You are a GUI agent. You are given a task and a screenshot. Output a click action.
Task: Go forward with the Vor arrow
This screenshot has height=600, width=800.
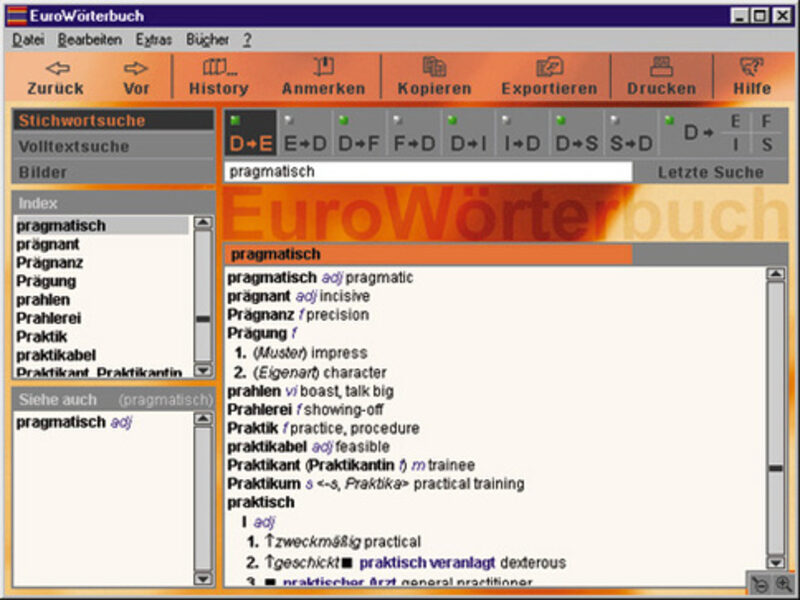(x=136, y=78)
